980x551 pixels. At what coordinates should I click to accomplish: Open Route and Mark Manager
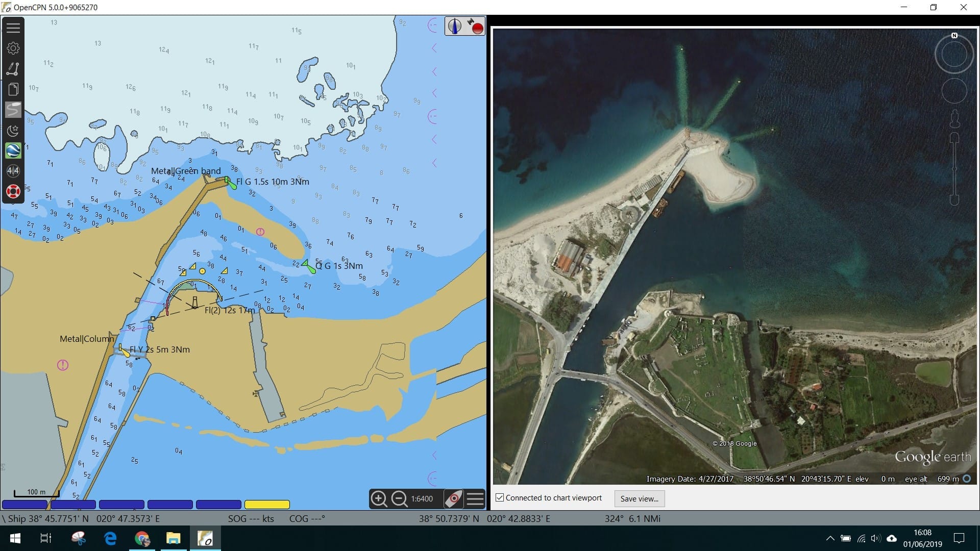tap(13, 89)
